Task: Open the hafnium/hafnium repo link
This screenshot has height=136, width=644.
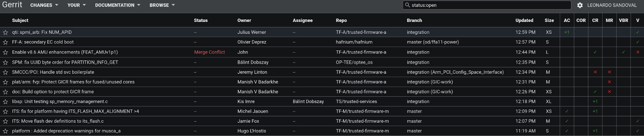Action: click(354, 42)
